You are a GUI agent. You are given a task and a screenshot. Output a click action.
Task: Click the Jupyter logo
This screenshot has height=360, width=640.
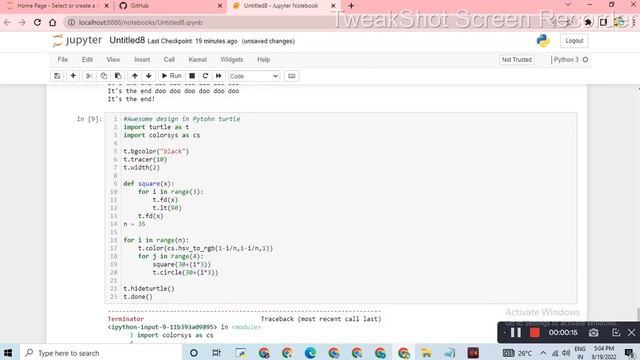tap(77, 40)
